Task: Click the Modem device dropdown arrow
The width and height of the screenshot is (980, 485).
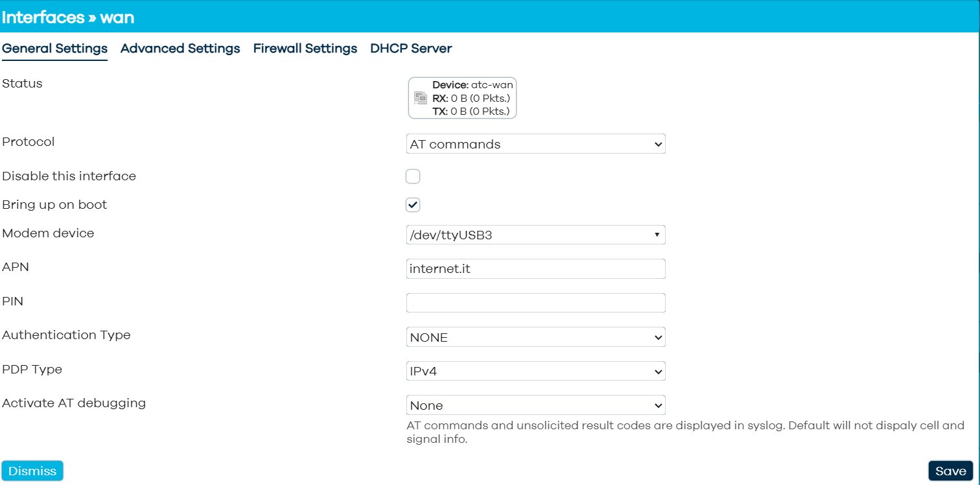Action: (657, 235)
